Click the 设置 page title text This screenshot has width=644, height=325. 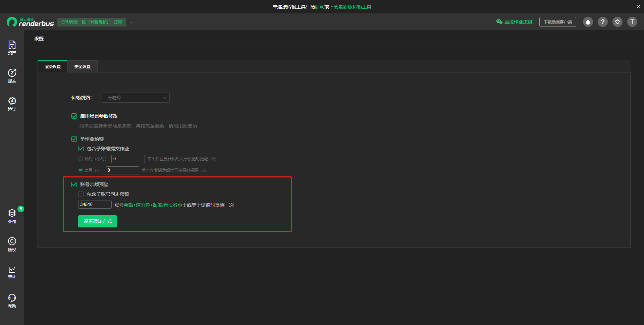coord(39,39)
